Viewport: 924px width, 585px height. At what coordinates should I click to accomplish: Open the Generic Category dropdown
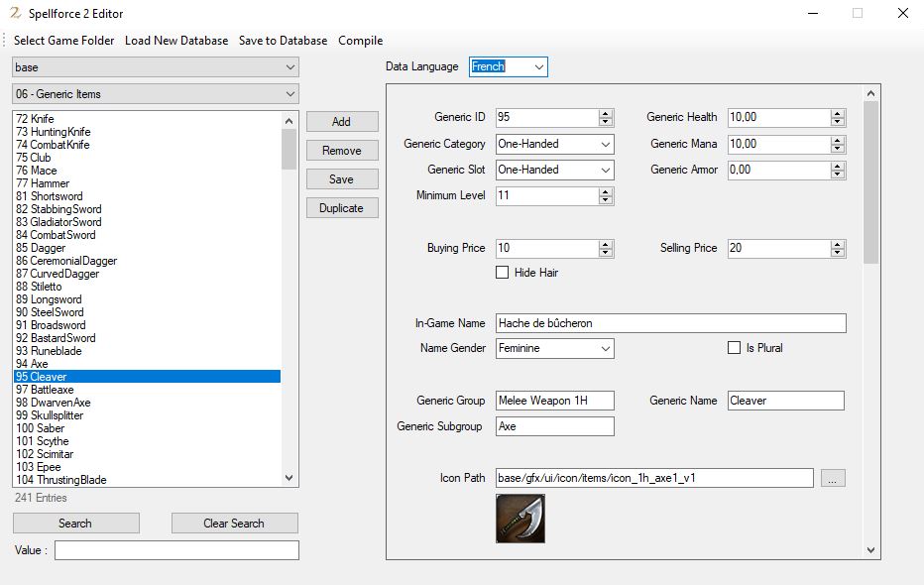(554, 144)
